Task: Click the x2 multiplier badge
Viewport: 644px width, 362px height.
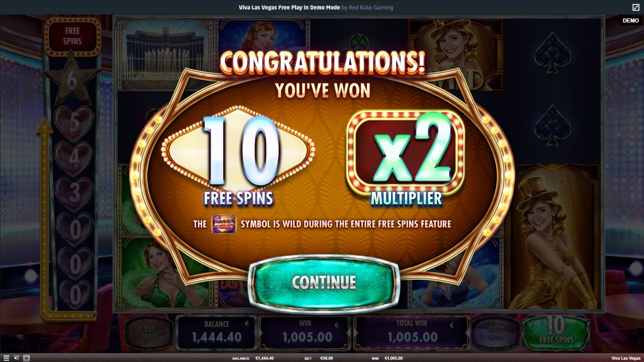Action: click(x=406, y=153)
